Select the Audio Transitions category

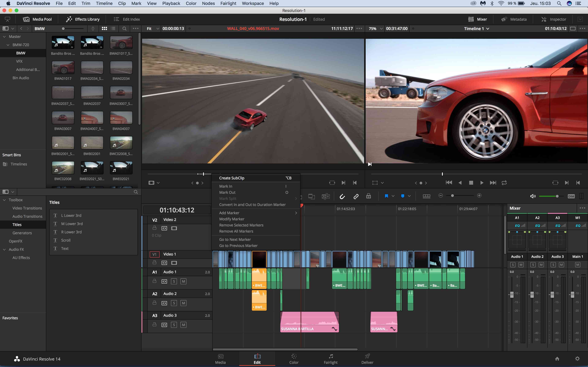click(27, 216)
